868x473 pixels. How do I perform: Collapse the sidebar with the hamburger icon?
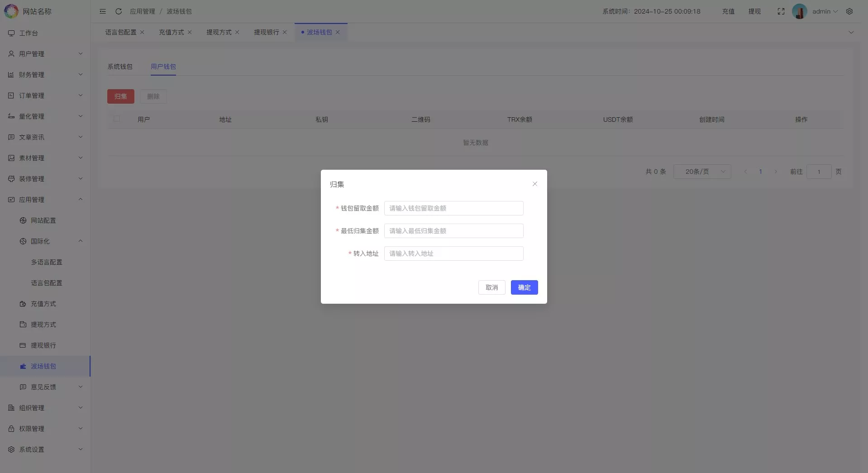point(102,11)
